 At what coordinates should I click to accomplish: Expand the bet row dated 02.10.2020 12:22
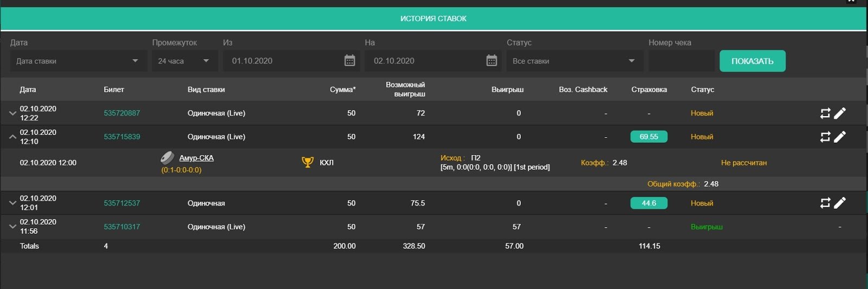click(12, 113)
